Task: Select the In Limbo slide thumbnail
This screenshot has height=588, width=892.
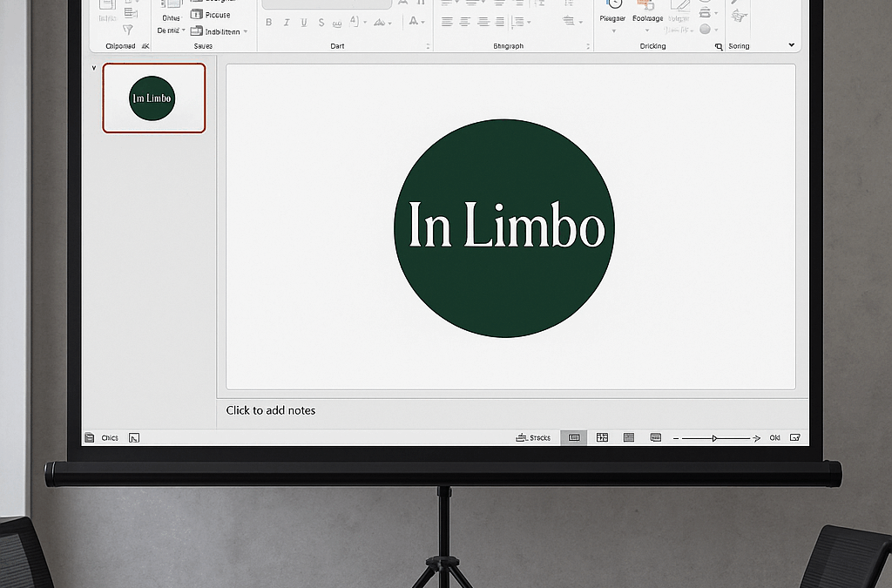Action: click(x=153, y=98)
